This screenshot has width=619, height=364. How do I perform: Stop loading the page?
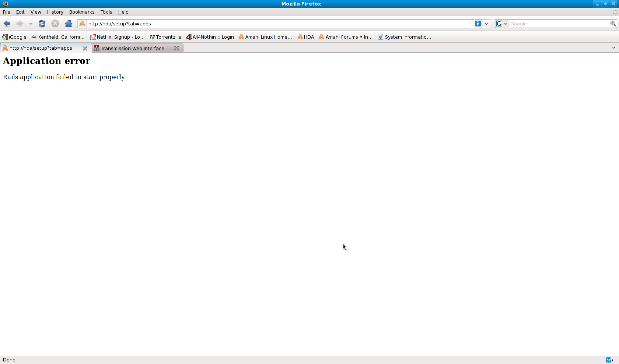55,24
